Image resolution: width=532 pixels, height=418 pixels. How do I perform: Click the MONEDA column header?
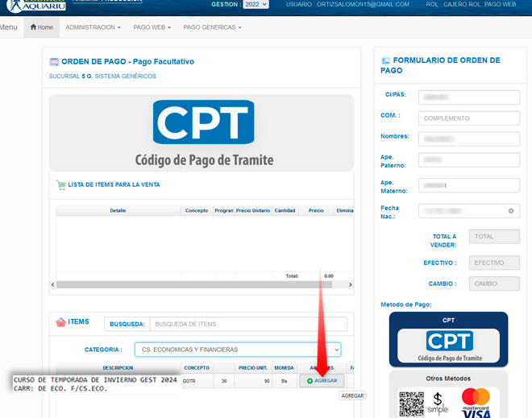[284, 368]
